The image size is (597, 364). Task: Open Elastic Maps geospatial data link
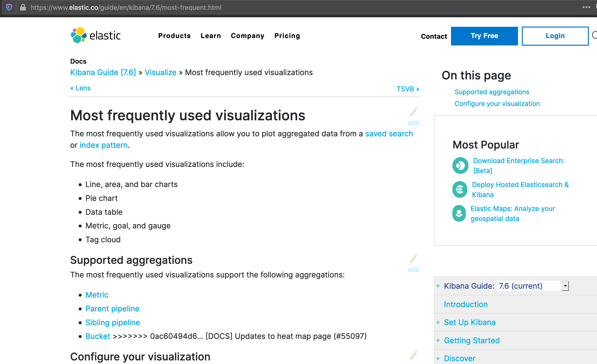point(513,214)
